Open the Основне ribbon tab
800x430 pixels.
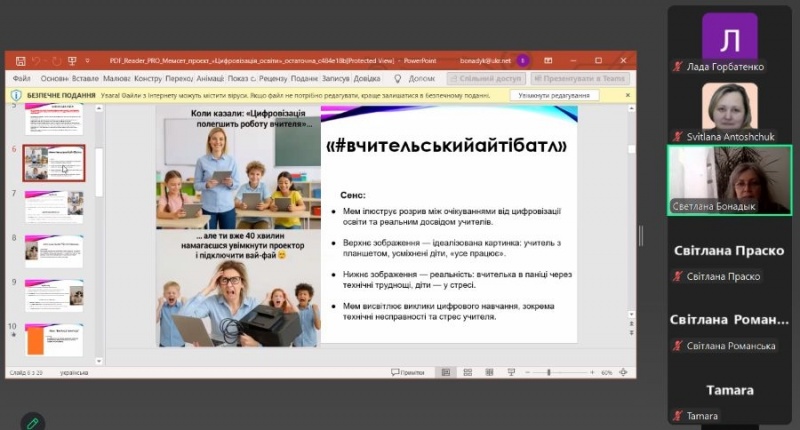coord(54,79)
